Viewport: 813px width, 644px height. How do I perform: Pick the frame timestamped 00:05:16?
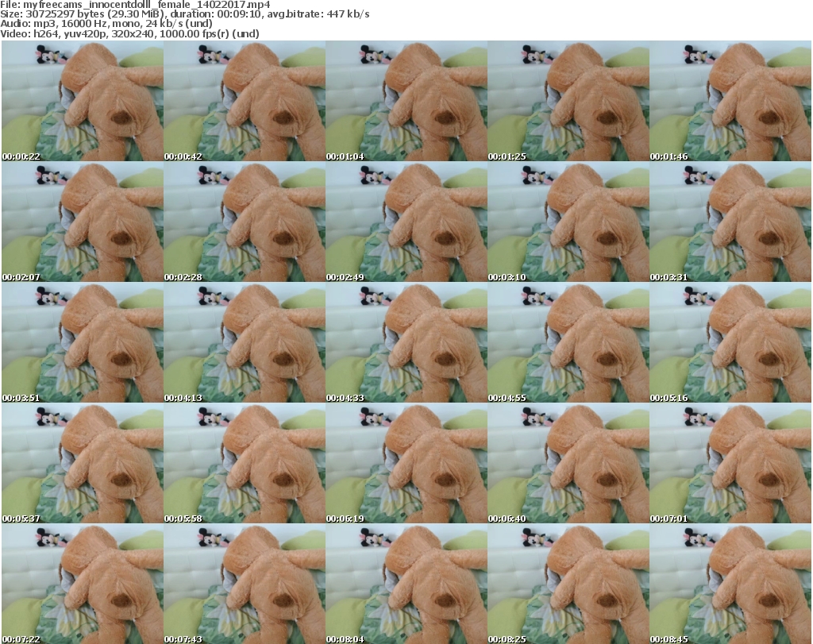730,342
